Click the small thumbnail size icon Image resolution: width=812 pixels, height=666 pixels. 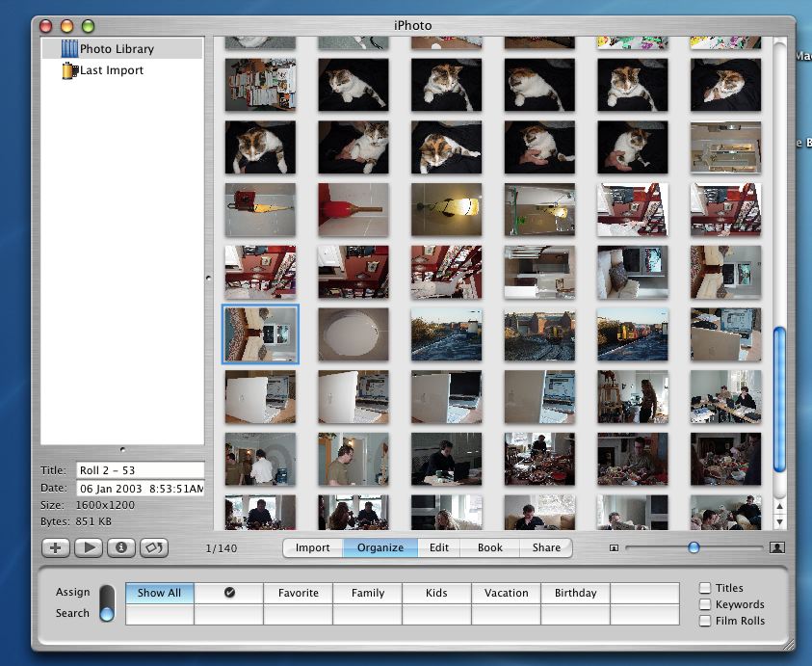click(614, 548)
